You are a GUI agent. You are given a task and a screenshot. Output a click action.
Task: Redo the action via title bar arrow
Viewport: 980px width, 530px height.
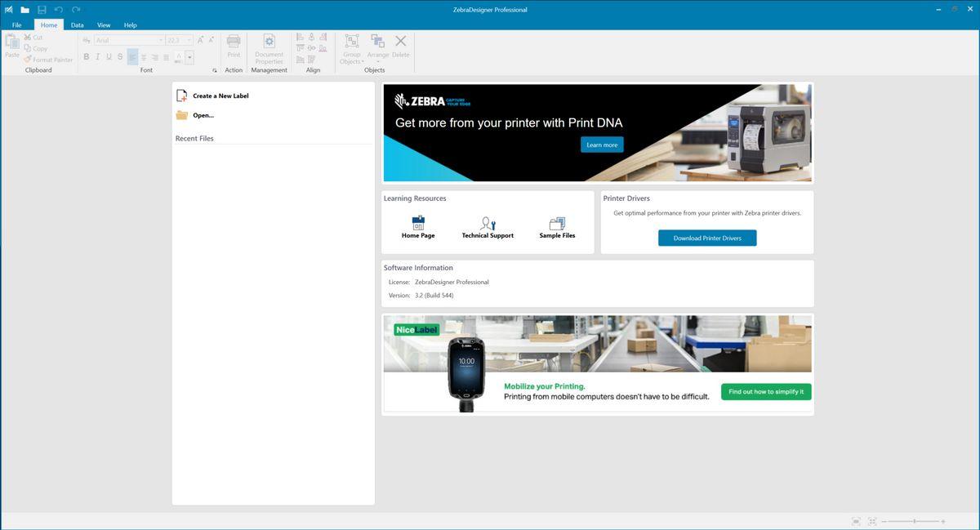(76, 10)
